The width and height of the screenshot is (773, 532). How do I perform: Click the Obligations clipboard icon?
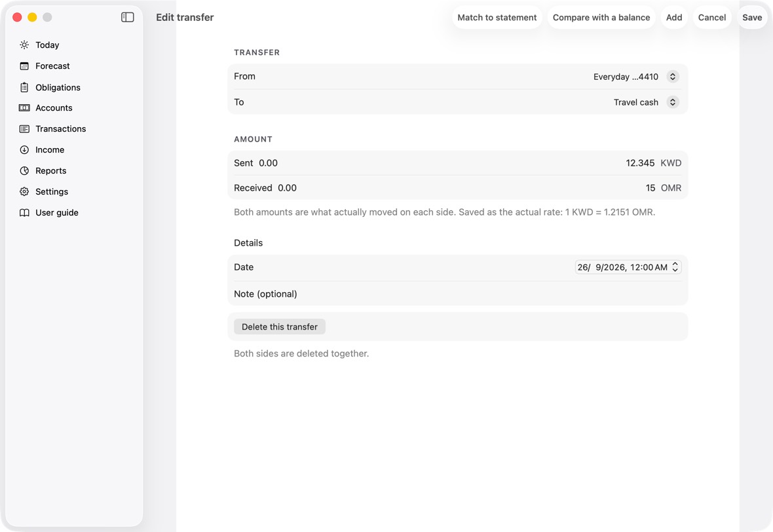[x=24, y=87]
